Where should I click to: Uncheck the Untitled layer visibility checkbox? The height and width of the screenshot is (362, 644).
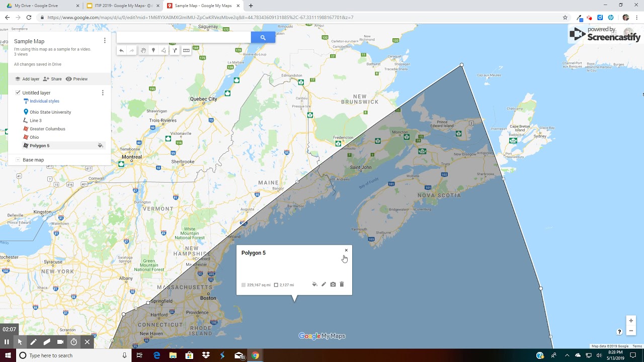pos(18,93)
